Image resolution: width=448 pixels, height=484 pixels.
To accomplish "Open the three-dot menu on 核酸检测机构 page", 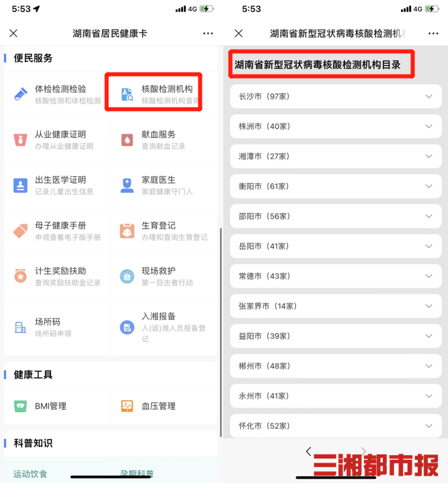I will click(433, 34).
